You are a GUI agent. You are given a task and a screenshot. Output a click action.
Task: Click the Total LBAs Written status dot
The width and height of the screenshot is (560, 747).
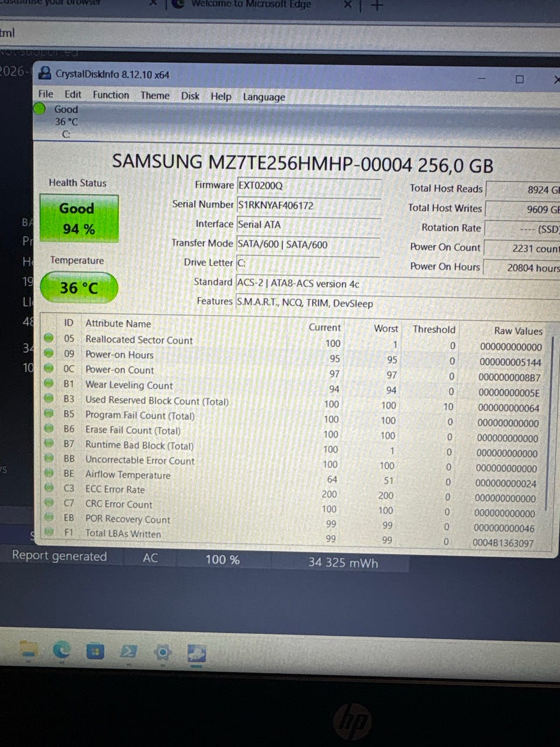click(x=50, y=532)
